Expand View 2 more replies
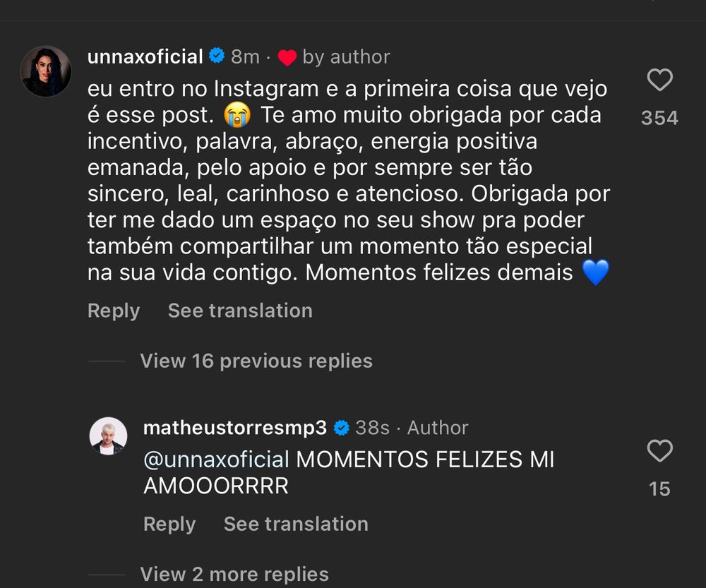This screenshot has width=706, height=588. [234, 575]
